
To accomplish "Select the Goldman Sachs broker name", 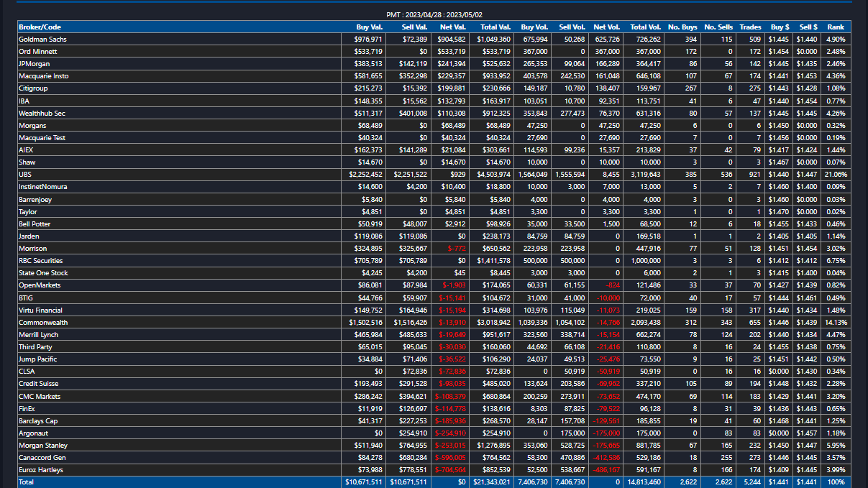I will point(42,39).
